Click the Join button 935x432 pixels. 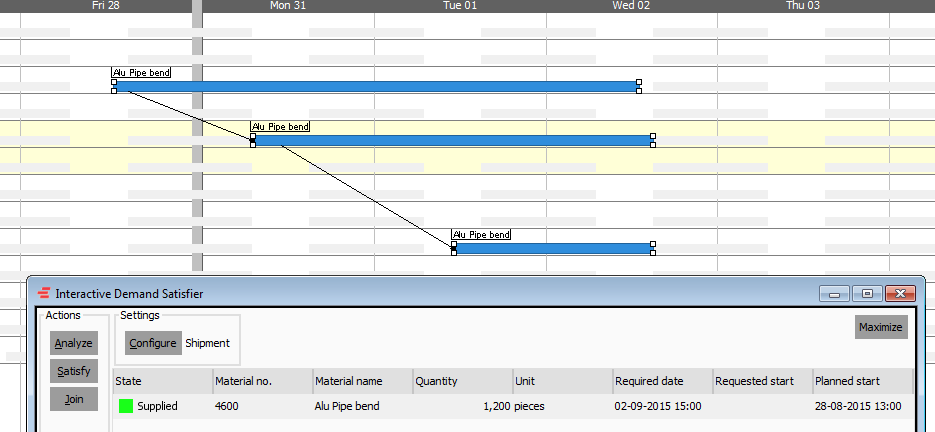(x=74, y=399)
